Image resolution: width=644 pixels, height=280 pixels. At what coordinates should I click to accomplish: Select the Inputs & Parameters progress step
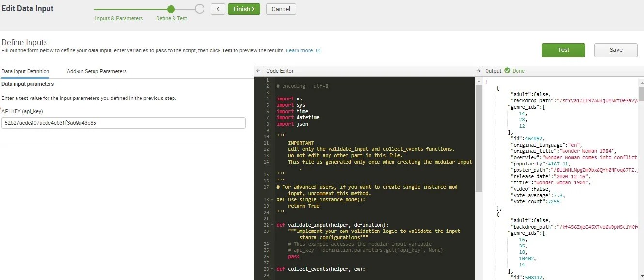click(119, 18)
